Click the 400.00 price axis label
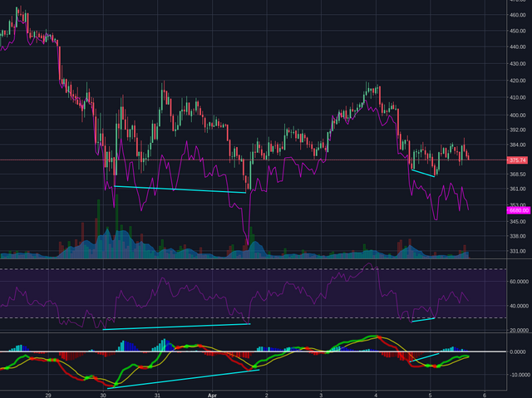 [x=518, y=115]
